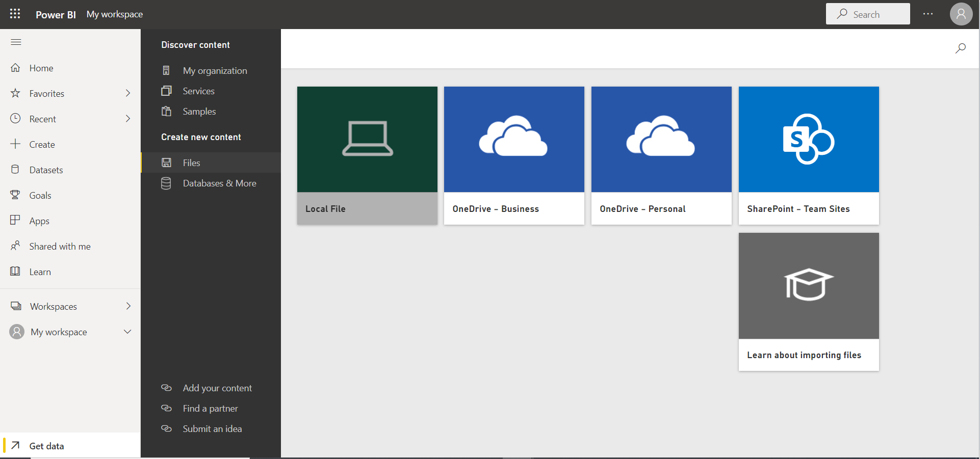Click link icon beside Find a partner
This screenshot has height=459, width=980.
pyautogui.click(x=166, y=408)
